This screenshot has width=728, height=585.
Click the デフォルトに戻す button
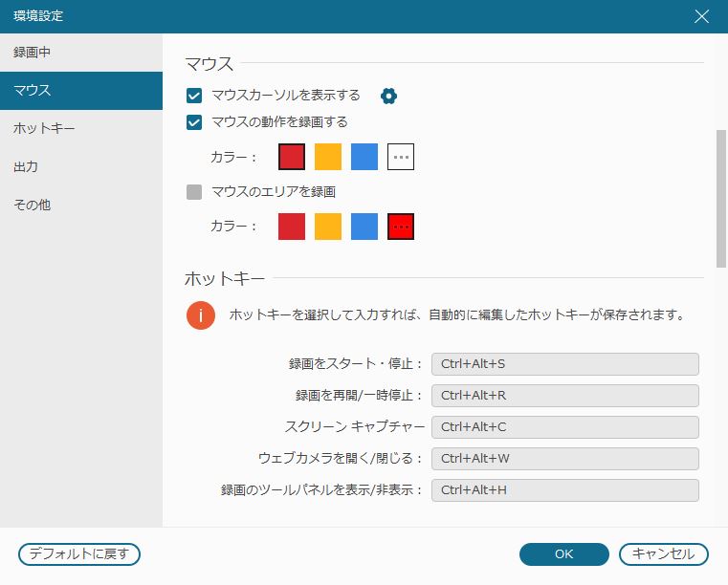pyautogui.click(x=79, y=553)
